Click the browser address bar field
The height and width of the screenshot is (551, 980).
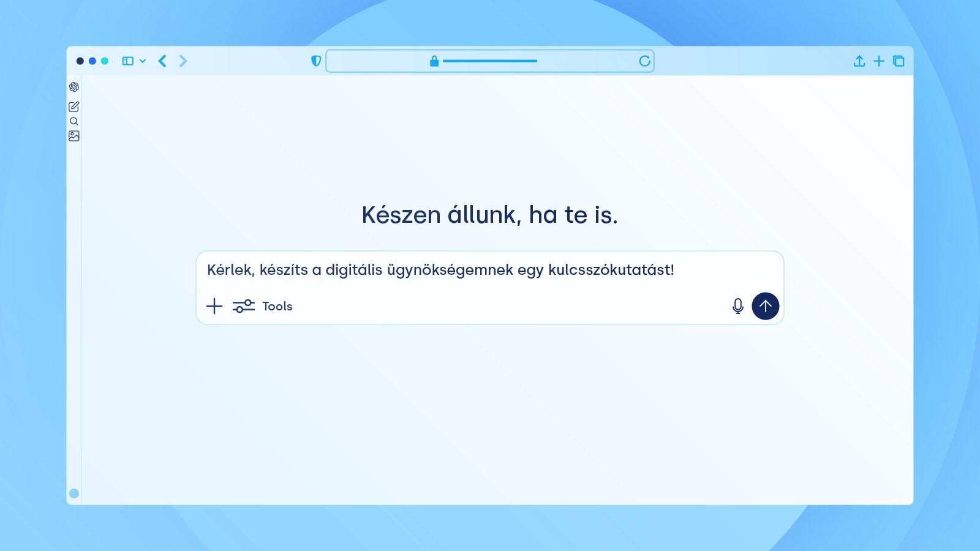490,61
